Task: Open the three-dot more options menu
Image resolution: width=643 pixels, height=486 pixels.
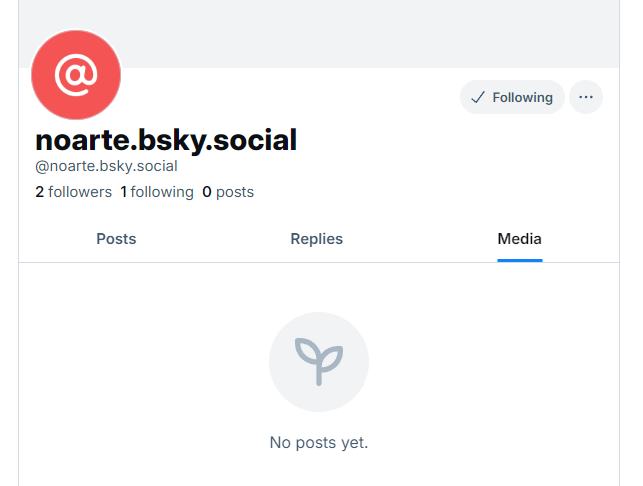Action: (586, 97)
